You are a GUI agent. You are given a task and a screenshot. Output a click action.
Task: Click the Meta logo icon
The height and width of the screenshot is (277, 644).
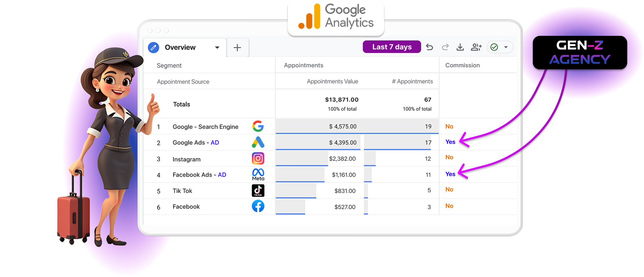(x=258, y=174)
